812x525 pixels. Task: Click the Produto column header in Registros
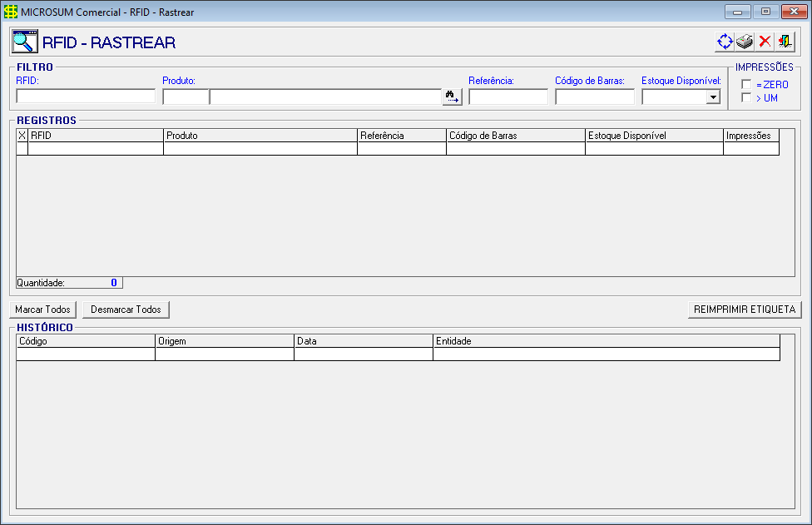tap(260, 136)
